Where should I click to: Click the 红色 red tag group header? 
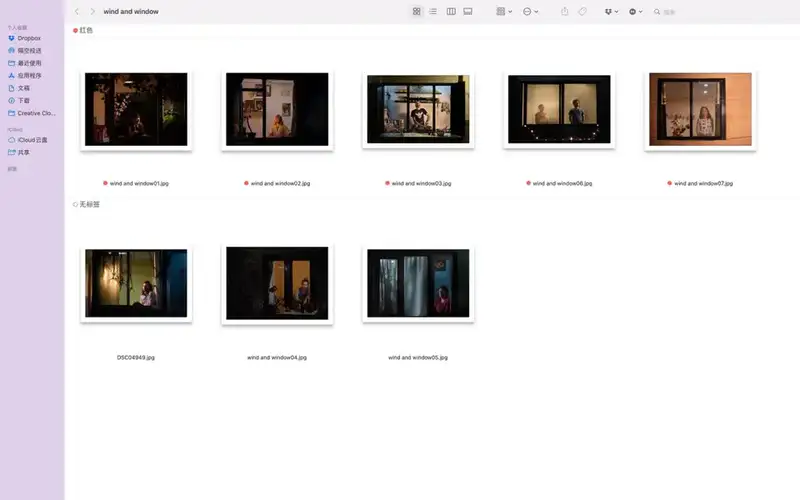[x=83, y=31]
